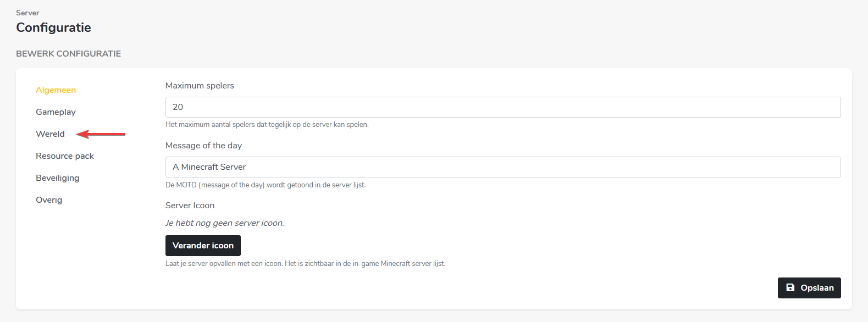
Task: Click the Server breadcrumb above Configuratie
Action: tap(27, 13)
